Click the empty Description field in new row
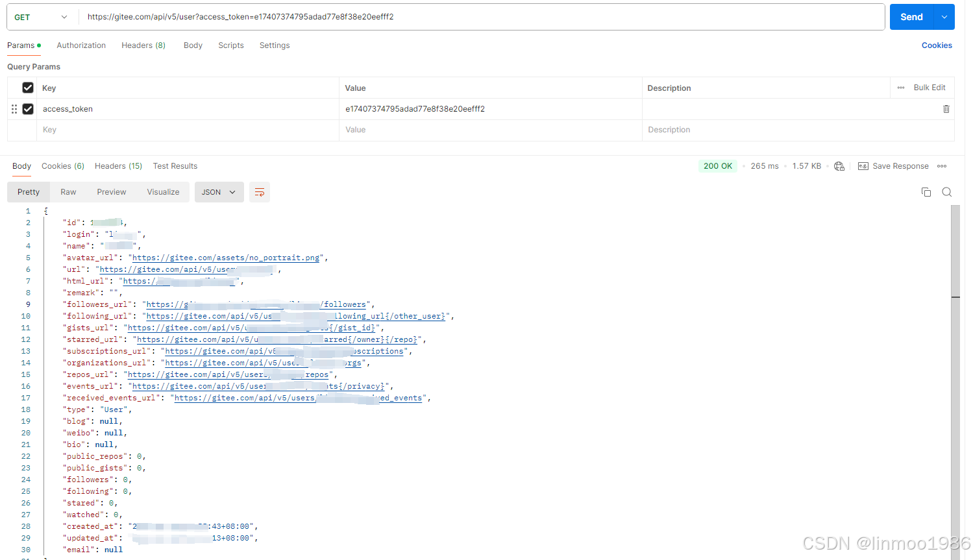The image size is (973, 560). pos(798,130)
